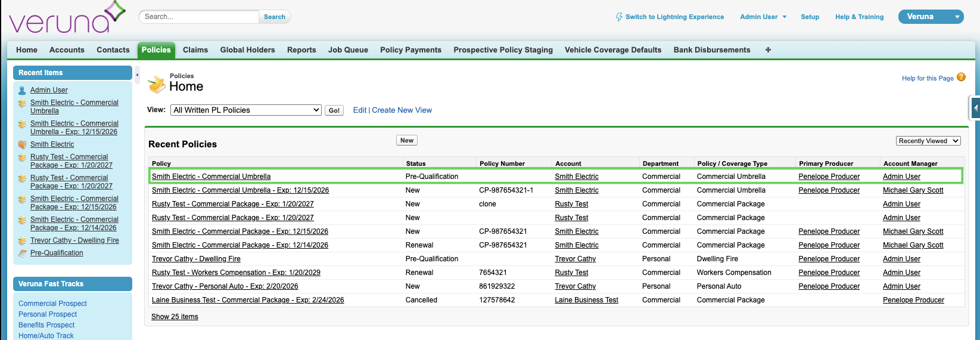Click Help for this Page link
This screenshot has width=980, height=340.
928,78
